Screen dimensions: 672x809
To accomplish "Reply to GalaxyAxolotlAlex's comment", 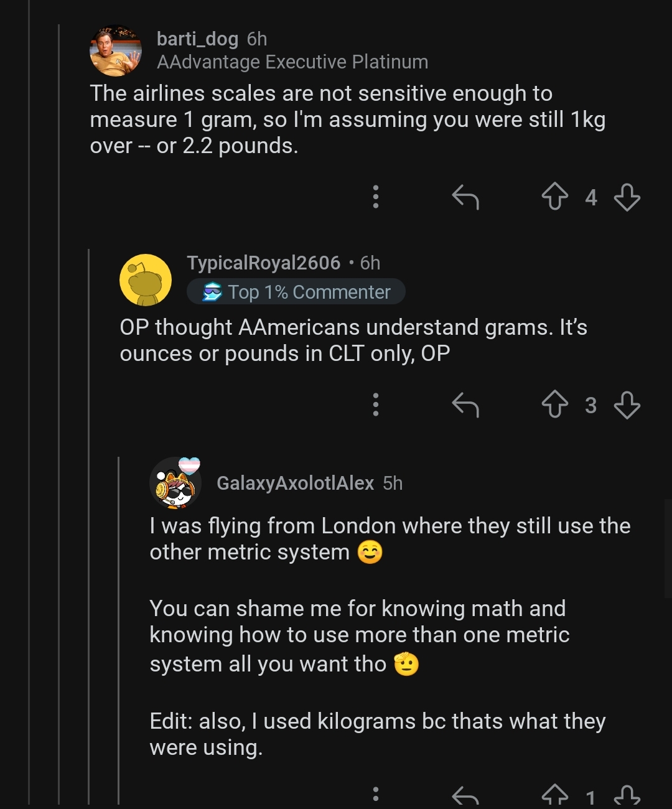I will coord(465,795).
